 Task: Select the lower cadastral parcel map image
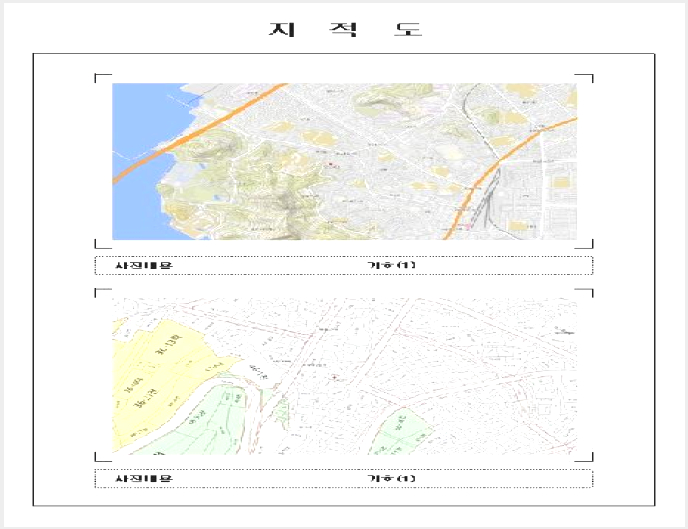pyautogui.click(x=344, y=376)
